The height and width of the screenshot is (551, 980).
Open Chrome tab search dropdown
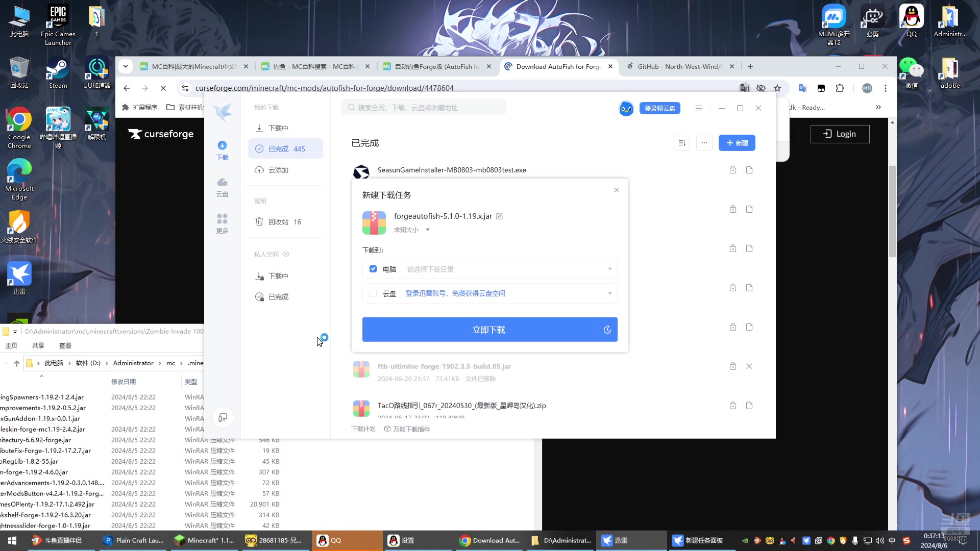tap(126, 66)
